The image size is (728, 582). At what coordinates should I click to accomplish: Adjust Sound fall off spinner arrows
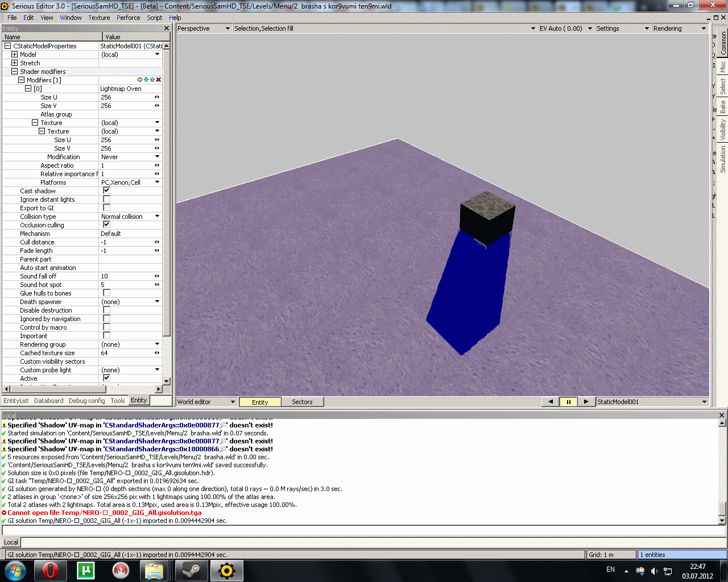[x=157, y=276]
